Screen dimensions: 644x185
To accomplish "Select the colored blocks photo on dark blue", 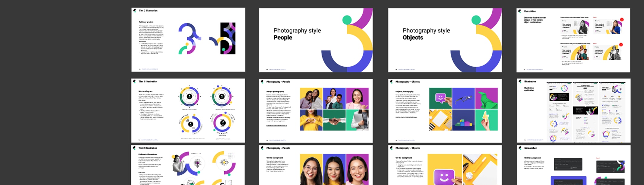I will pos(464,120).
